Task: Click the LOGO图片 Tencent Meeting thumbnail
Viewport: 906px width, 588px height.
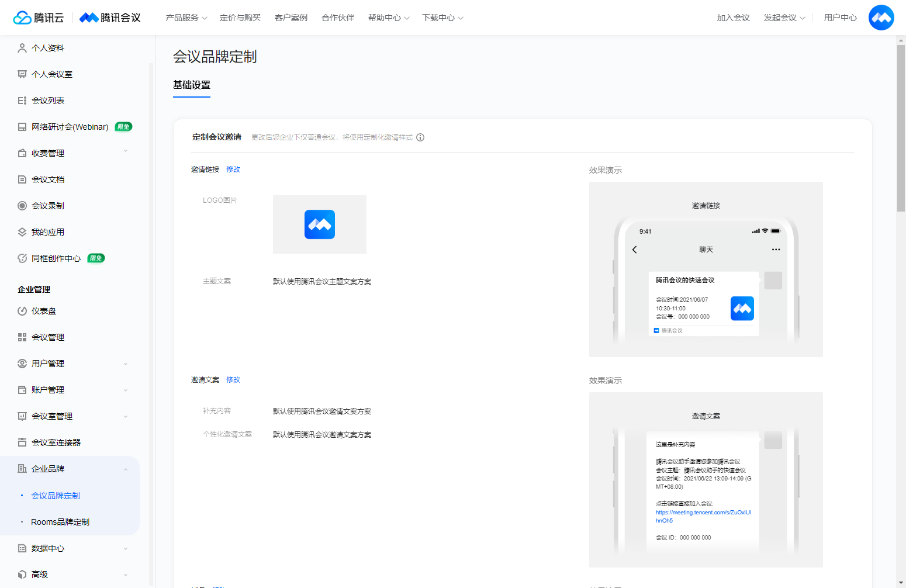Action: [320, 224]
